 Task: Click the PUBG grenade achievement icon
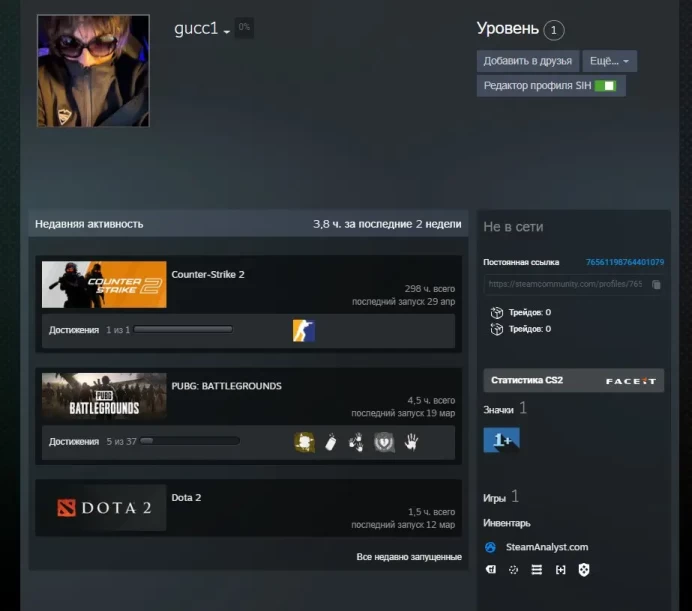click(331, 442)
